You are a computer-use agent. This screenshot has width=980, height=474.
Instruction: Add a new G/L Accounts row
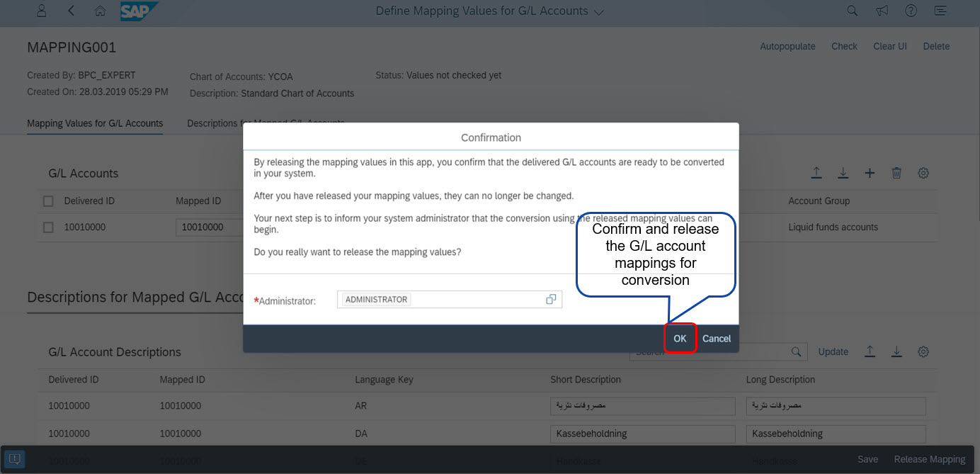[x=870, y=173]
